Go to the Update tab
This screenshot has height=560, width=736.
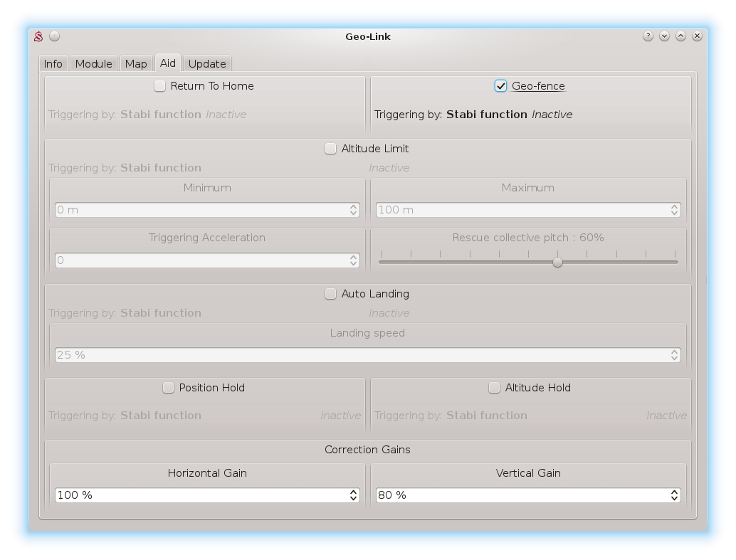tap(207, 64)
